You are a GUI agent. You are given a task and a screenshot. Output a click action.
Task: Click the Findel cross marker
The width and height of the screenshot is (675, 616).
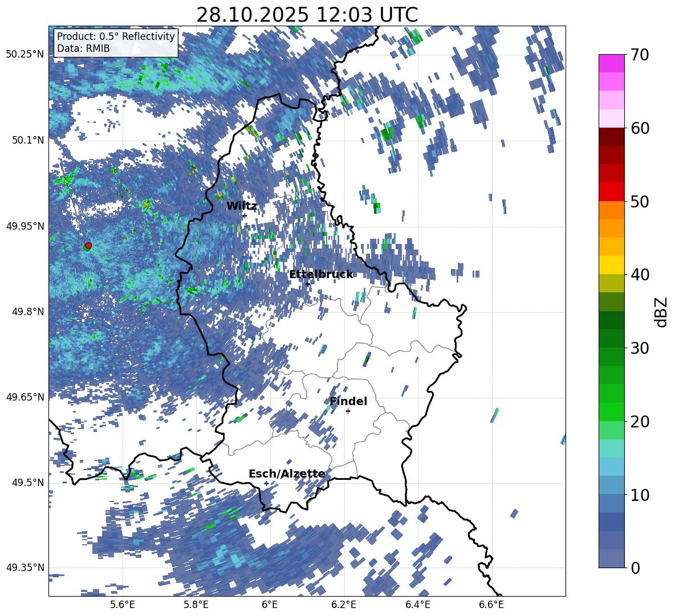(x=348, y=411)
